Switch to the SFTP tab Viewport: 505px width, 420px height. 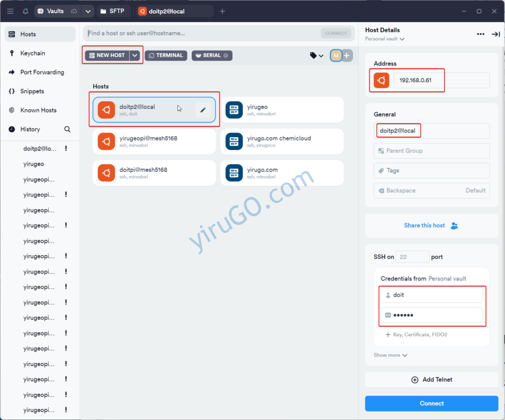(x=112, y=11)
